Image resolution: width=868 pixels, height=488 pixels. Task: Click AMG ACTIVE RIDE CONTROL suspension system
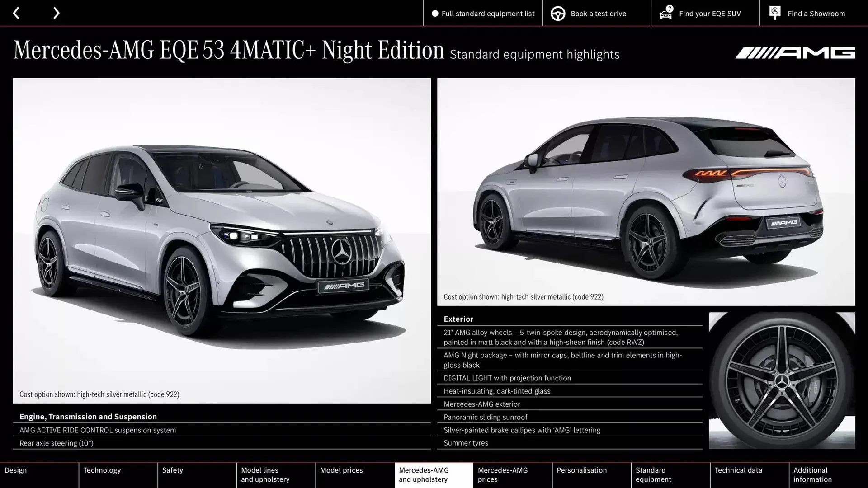[x=222, y=430]
